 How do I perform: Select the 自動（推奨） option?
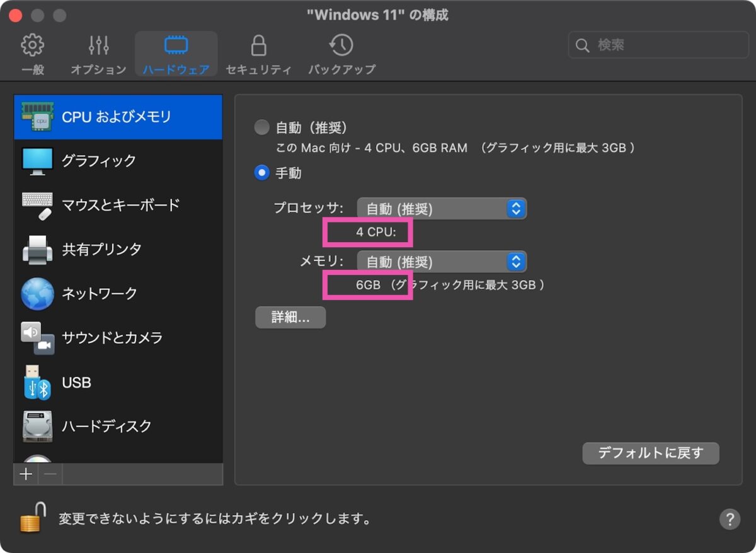coord(261,127)
